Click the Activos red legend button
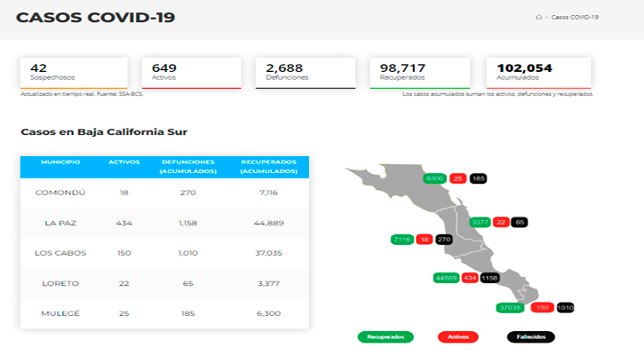This screenshot has height=355, width=644. pos(458,337)
